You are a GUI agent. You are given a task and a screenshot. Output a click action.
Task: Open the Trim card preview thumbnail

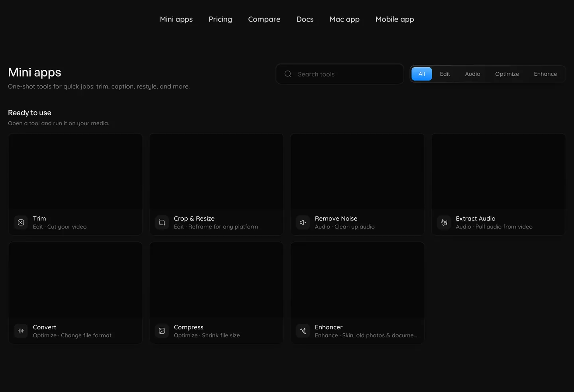75,171
